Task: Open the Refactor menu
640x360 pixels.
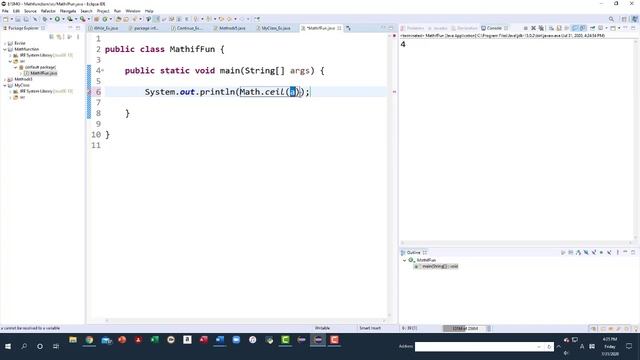Action: [x=48, y=11]
